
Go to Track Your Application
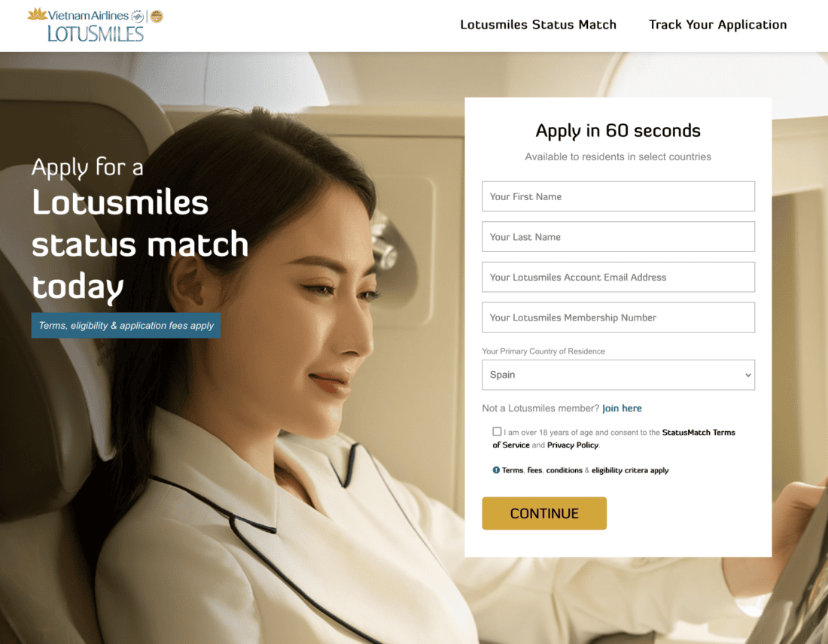click(717, 25)
